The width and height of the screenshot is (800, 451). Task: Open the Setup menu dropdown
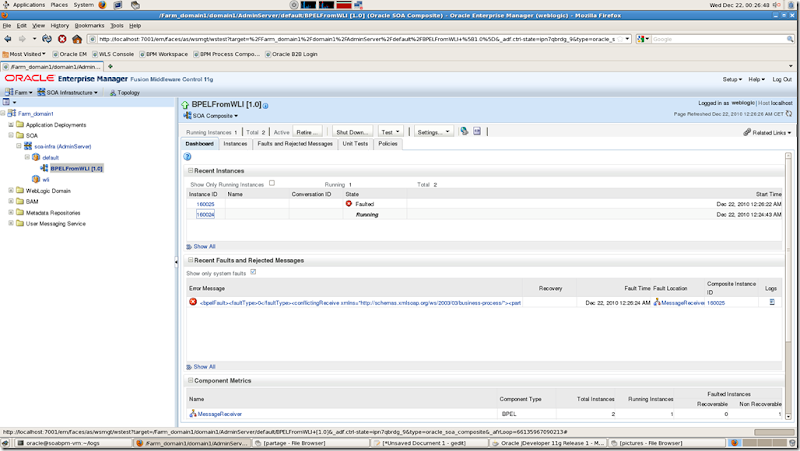click(732, 79)
